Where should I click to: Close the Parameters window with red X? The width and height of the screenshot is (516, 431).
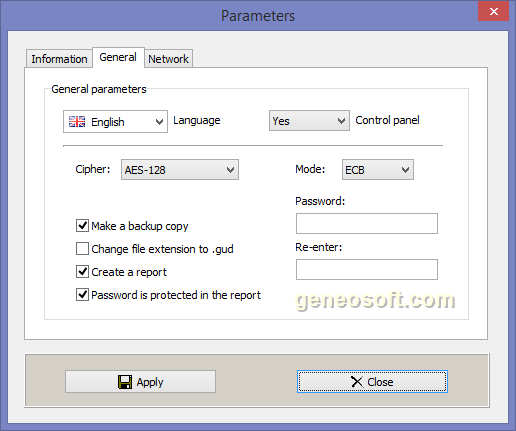[x=494, y=11]
